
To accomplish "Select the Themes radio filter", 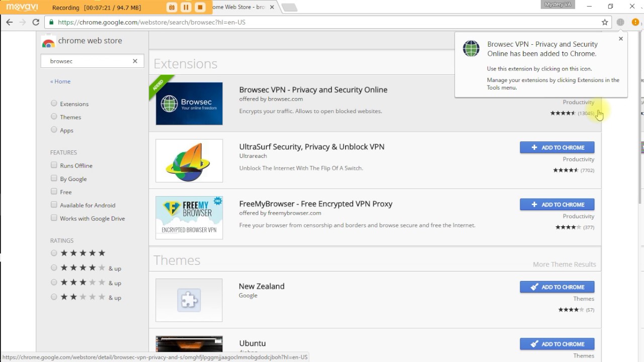I will pyautogui.click(x=54, y=116).
